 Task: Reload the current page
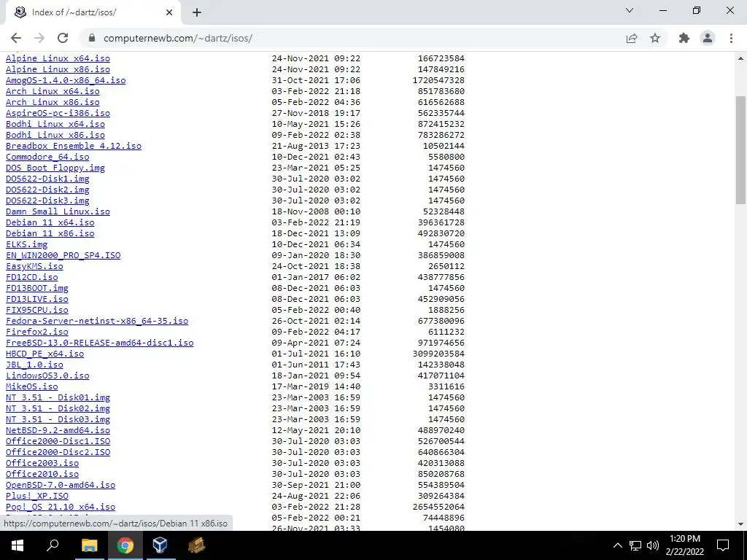[x=63, y=38]
